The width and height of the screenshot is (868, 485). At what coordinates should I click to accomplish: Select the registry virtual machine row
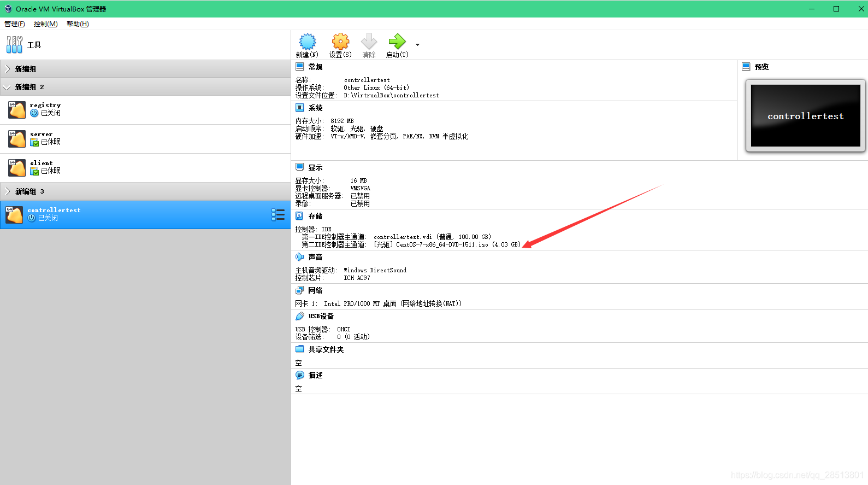pos(145,110)
